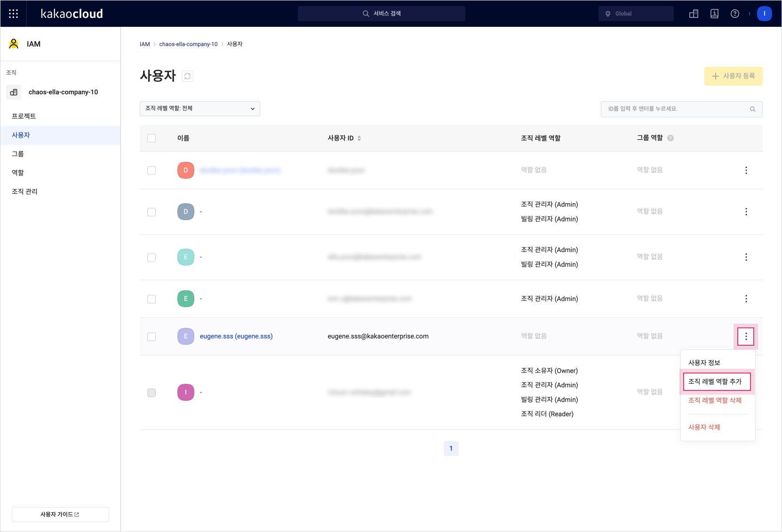Screen dimensions: 782x532
Task: Refresh the 사용자 list
Action: click(x=187, y=76)
